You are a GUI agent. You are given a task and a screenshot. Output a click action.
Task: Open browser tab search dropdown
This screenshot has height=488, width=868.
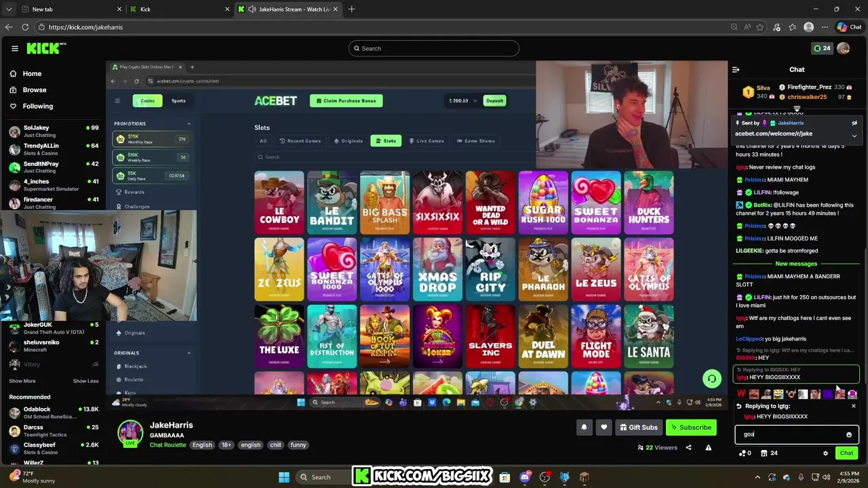(x=8, y=9)
